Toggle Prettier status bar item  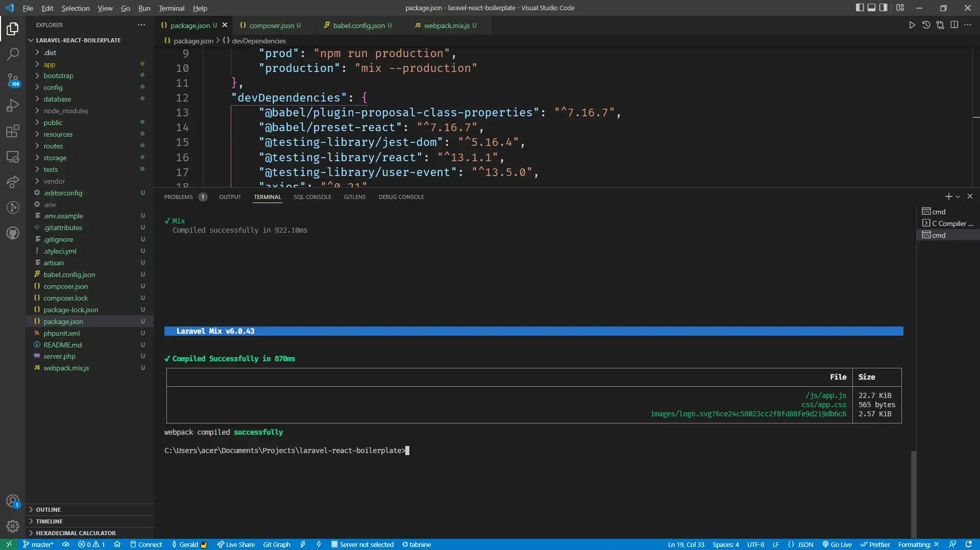875,544
